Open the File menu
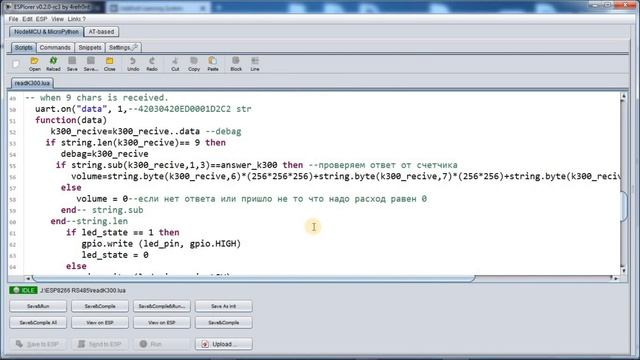Image resolution: width=640 pixels, height=360 pixels. coord(13,19)
